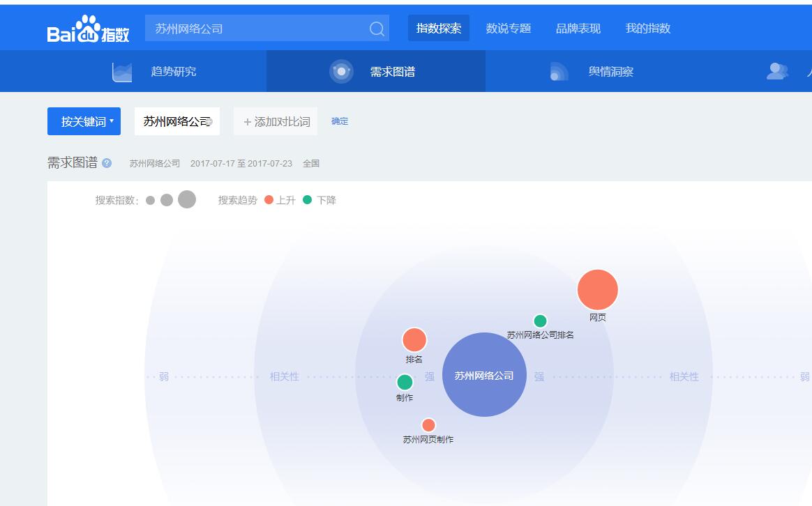Click the help icon beside 需求图谱 title

(x=107, y=163)
